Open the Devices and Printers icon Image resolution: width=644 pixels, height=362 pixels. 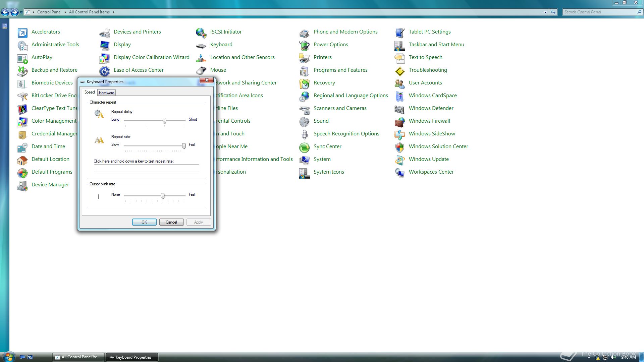(105, 33)
